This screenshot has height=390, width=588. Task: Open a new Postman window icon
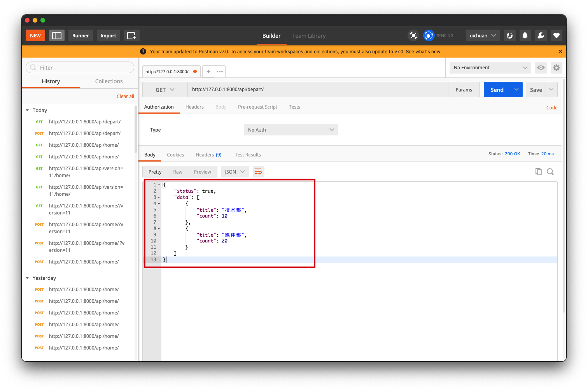[132, 35]
